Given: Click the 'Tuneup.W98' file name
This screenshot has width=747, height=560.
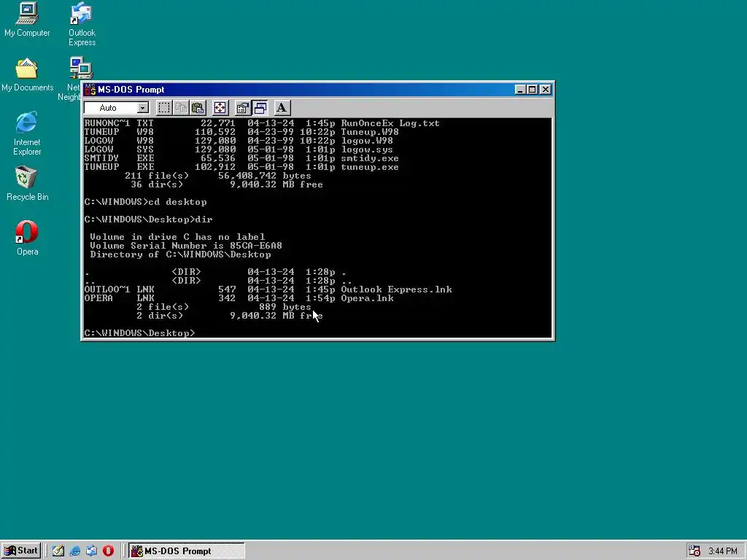Looking at the screenshot, I should [x=370, y=132].
